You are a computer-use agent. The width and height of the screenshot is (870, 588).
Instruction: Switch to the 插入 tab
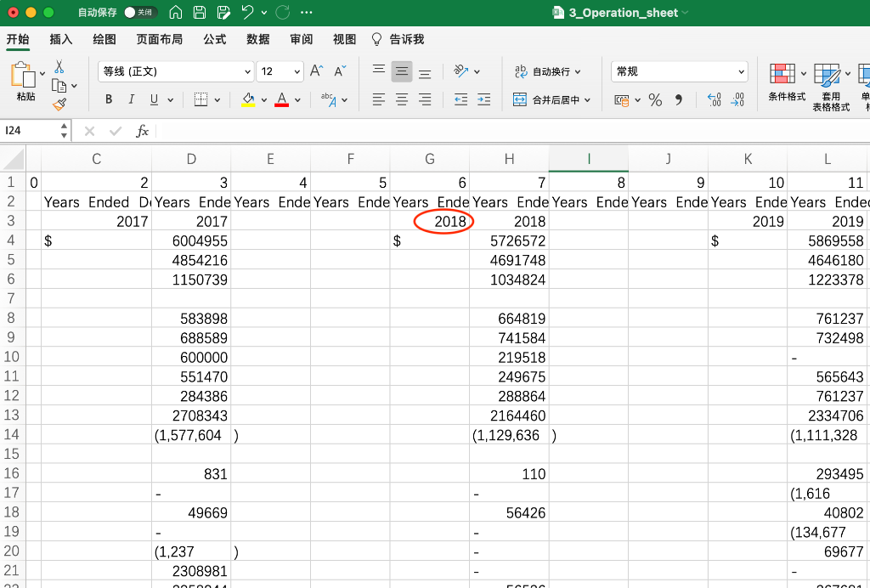pyautogui.click(x=61, y=39)
